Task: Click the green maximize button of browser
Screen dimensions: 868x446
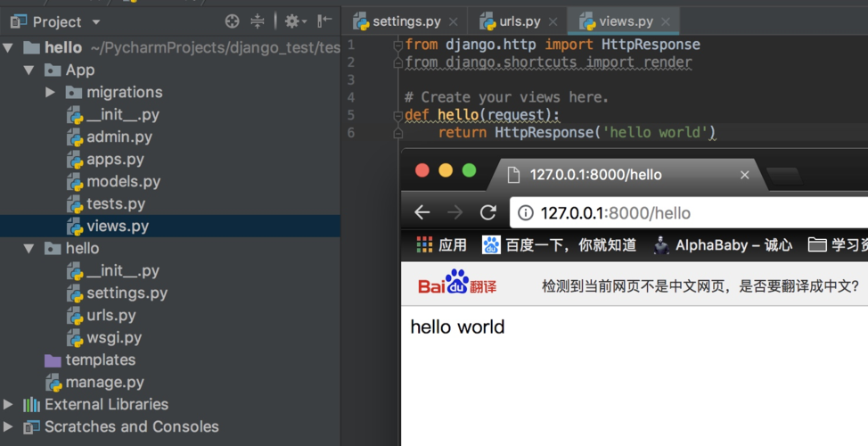Action: [x=469, y=170]
